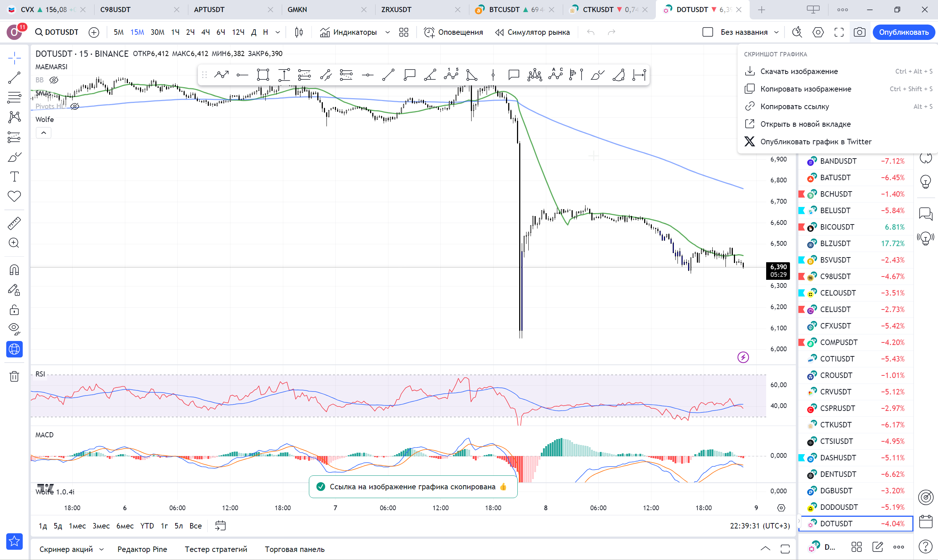Select the text annotation tool
Screen dimensions: 938x560
14,176
